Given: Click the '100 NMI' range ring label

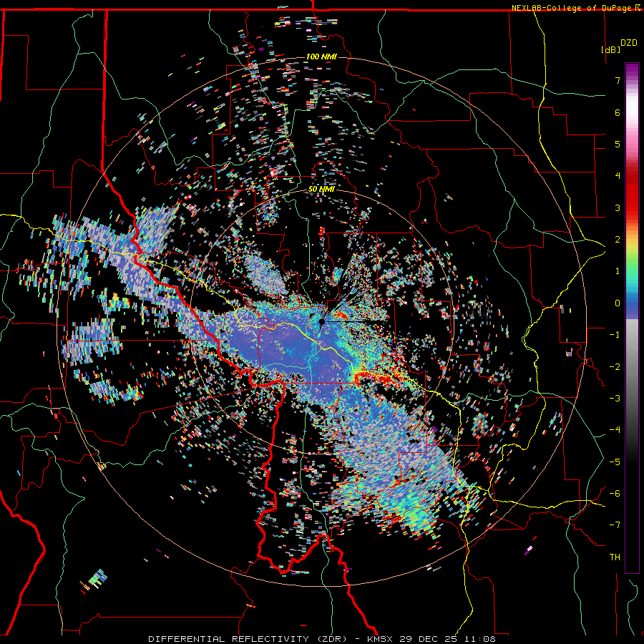Looking at the screenshot, I should click(x=321, y=57).
